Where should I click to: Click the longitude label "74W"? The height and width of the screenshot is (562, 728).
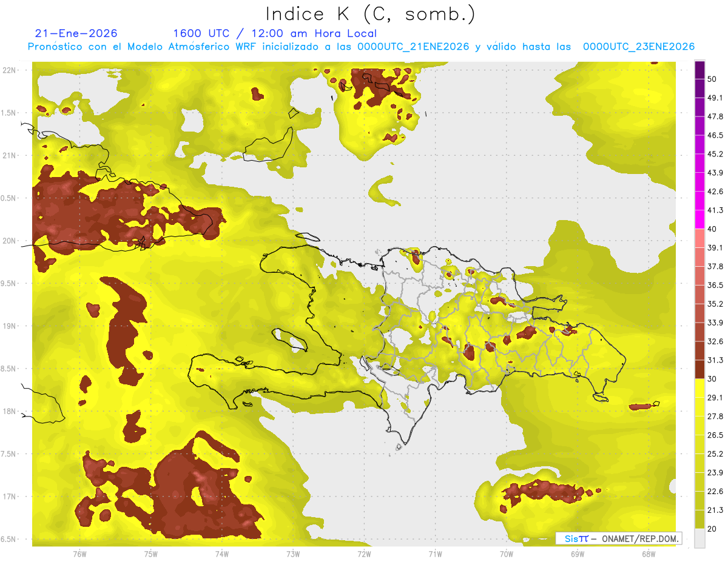click(221, 554)
